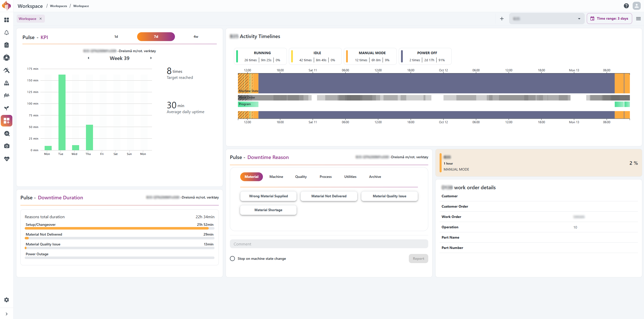Image resolution: width=644 pixels, height=319 pixels.
Task: Open the hamburger menu at top right
Action: 638,19
